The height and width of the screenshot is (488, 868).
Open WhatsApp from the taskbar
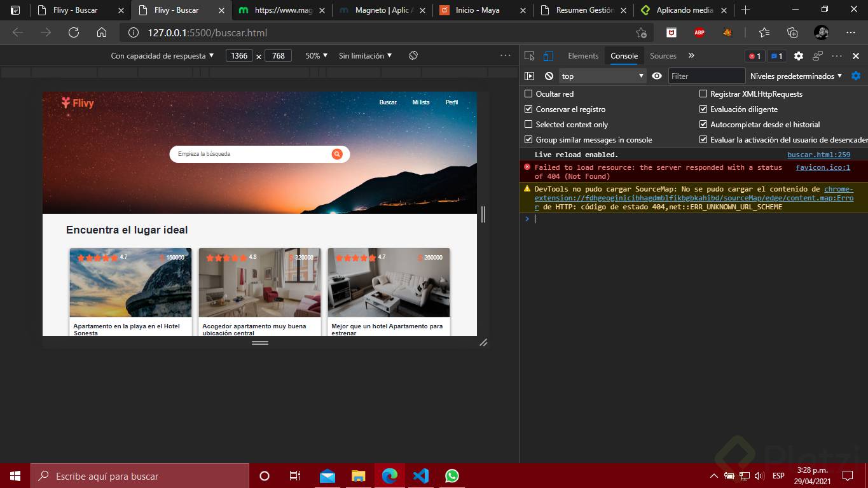pyautogui.click(x=451, y=475)
